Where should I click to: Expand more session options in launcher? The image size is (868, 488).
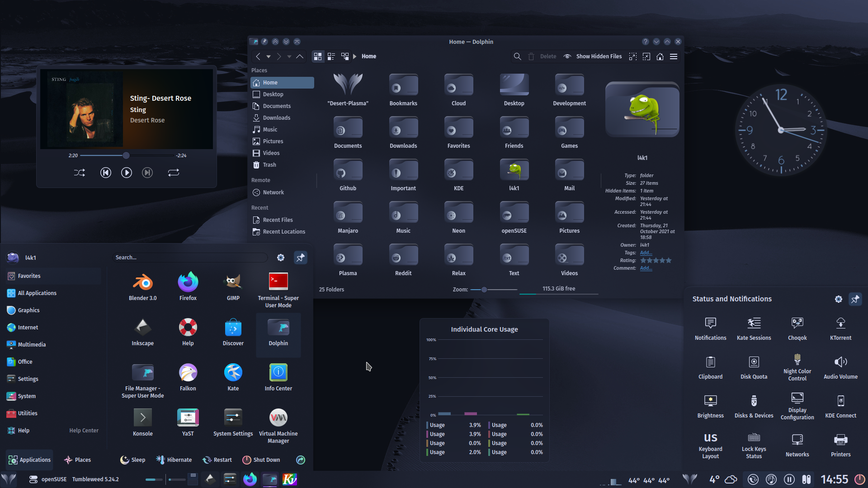tap(301, 460)
